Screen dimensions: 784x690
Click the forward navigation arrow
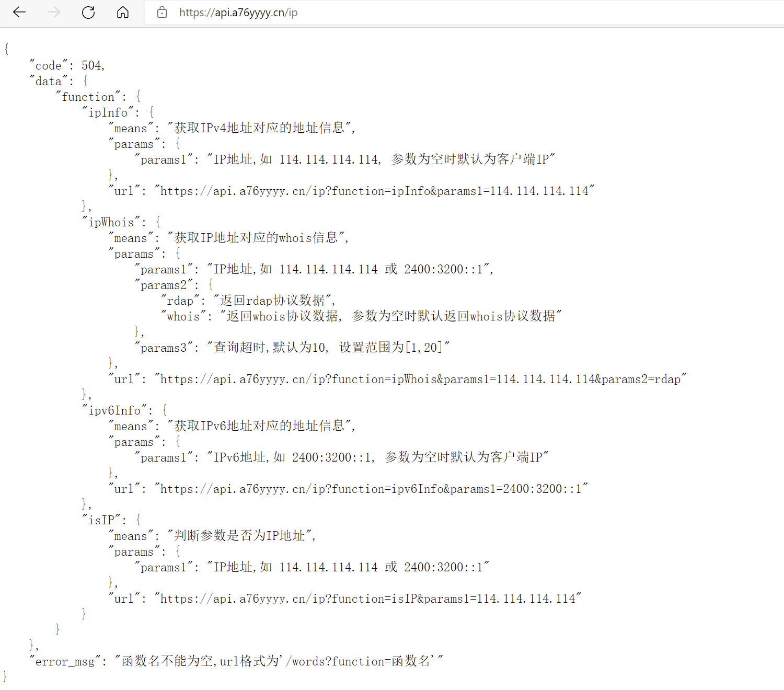(54, 13)
